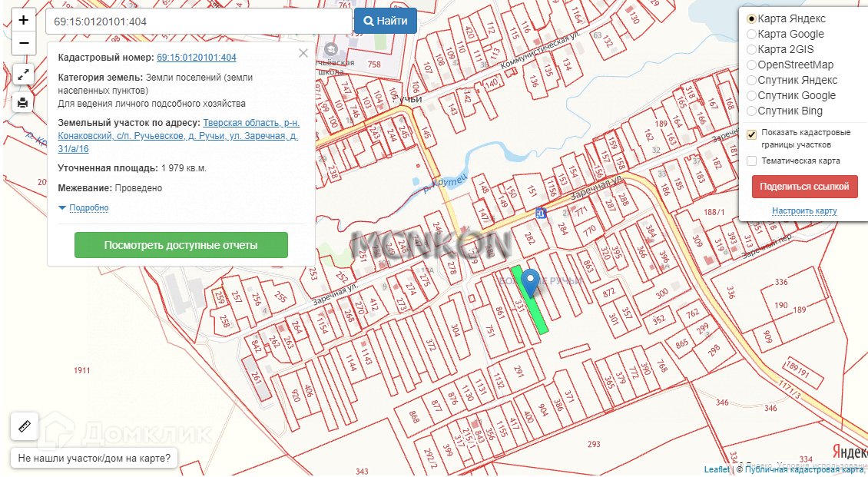
Task: Click parcel number 1911 on map
Action: pos(82,370)
